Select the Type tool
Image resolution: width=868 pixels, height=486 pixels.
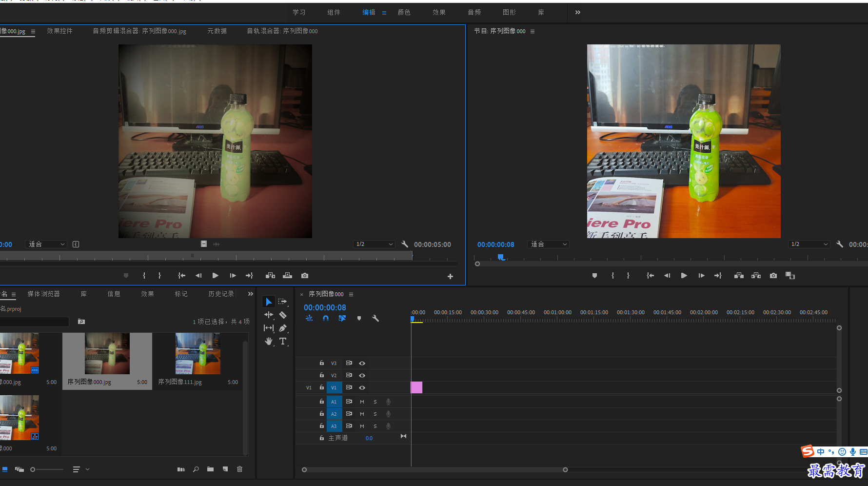pyautogui.click(x=282, y=341)
